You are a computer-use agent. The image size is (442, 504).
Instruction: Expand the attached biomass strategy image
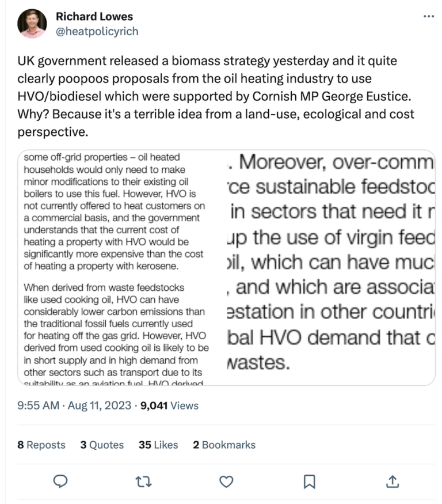pos(224,265)
